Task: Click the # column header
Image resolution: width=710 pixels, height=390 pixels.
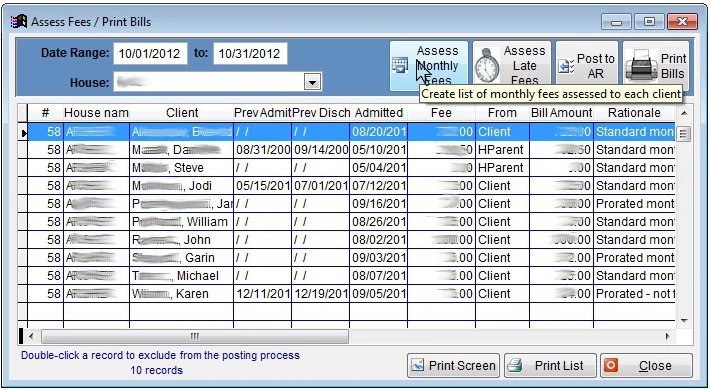Action: [x=45, y=113]
